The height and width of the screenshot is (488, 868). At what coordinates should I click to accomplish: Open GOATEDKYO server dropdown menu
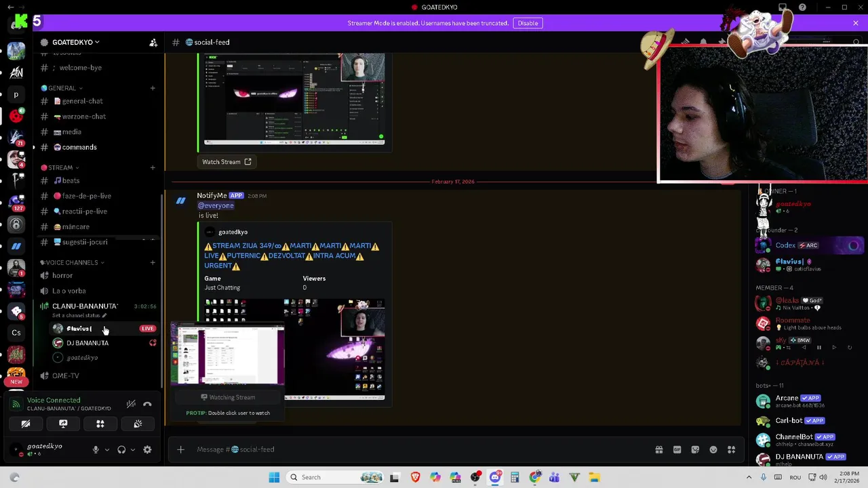point(75,42)
